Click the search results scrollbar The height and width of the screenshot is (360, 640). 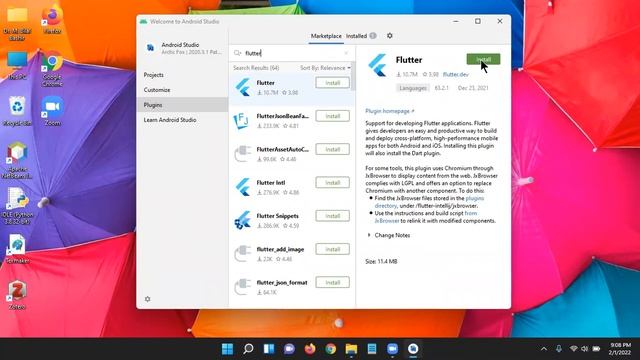point(353,76)
